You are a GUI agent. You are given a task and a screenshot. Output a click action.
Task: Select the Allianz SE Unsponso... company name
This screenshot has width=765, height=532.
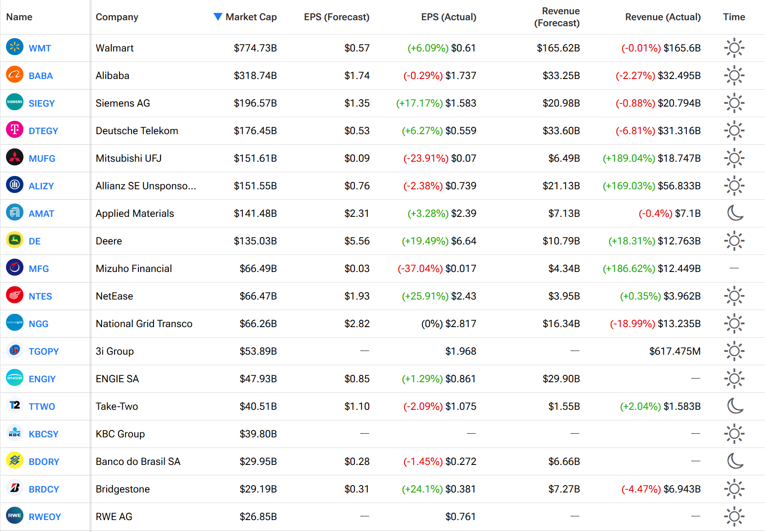pyautogui.click(x=146, y=186)
